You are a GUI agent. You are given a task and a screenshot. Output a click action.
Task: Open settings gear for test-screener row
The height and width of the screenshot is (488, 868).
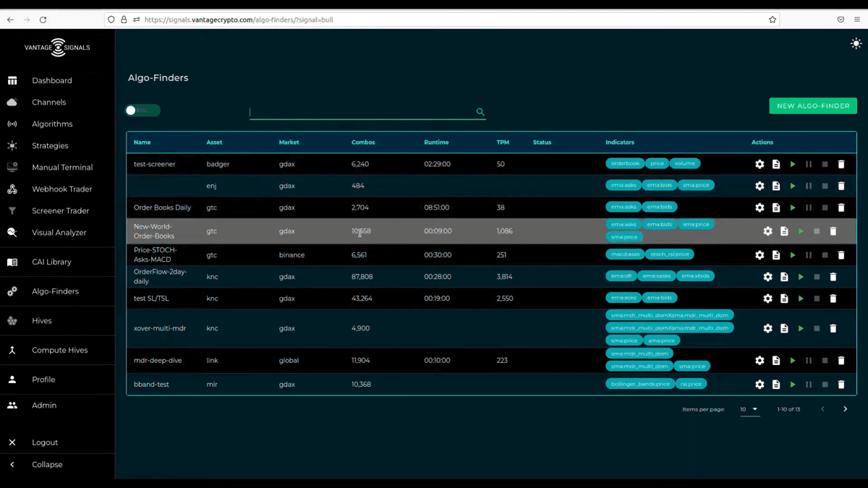pyautogui.click(x=759, y=164)
